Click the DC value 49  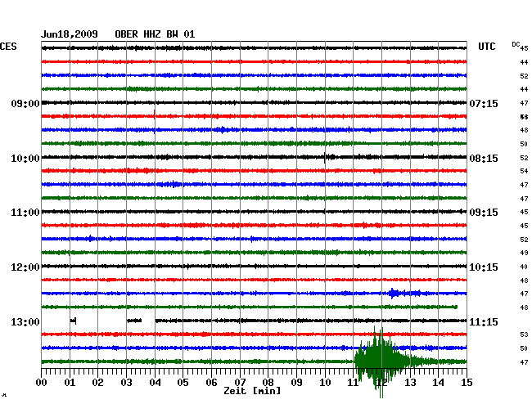[524, 253]
